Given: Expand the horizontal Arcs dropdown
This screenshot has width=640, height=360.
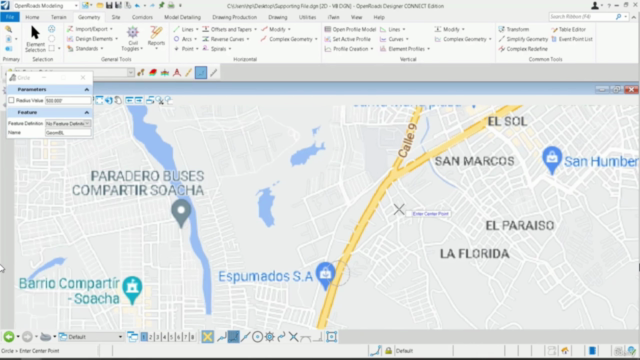Looking at the screenshot, I should pos(196,39).
